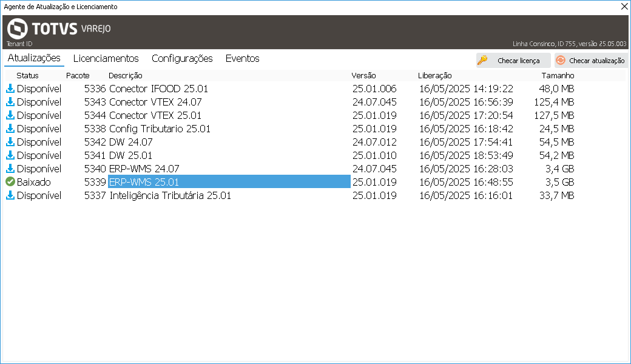This screenshot has height=364, width=631.
Task: Click the Baixado status text
Action: [x=34, y=182]
